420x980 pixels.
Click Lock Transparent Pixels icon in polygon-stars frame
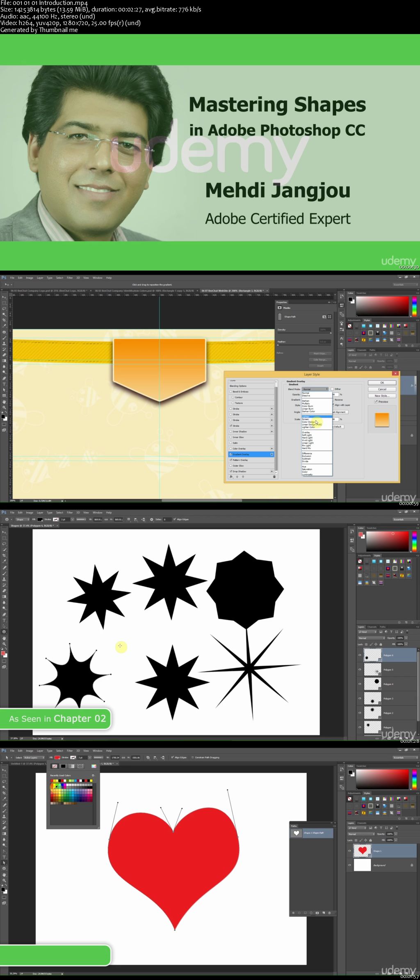tap(366, 644)
